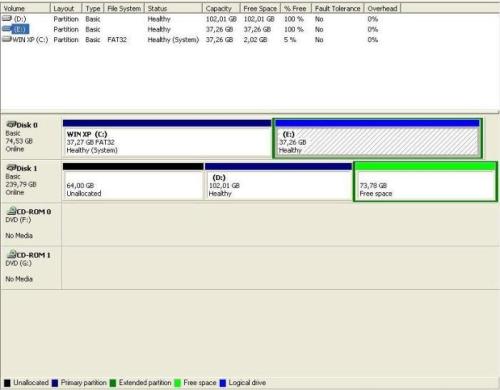
Task: Sort by the Overhead column header
Action: coord(382,8)
